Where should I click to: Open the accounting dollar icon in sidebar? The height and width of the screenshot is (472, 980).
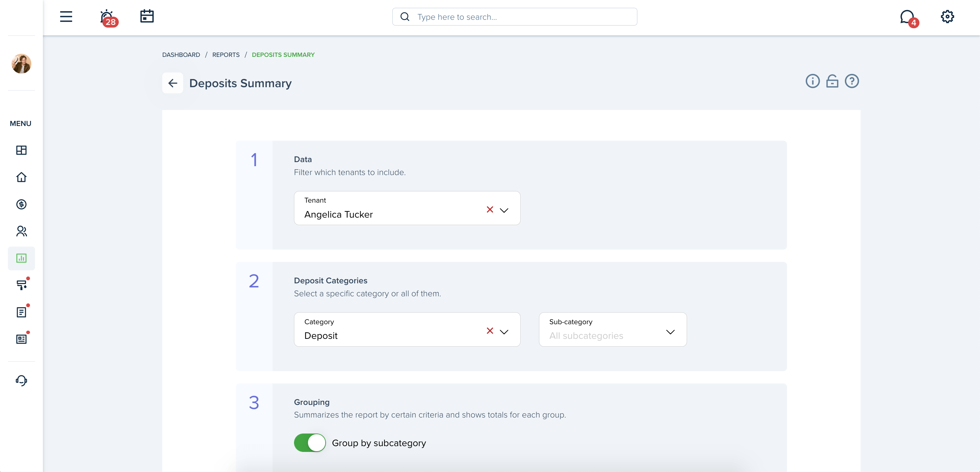21,204
